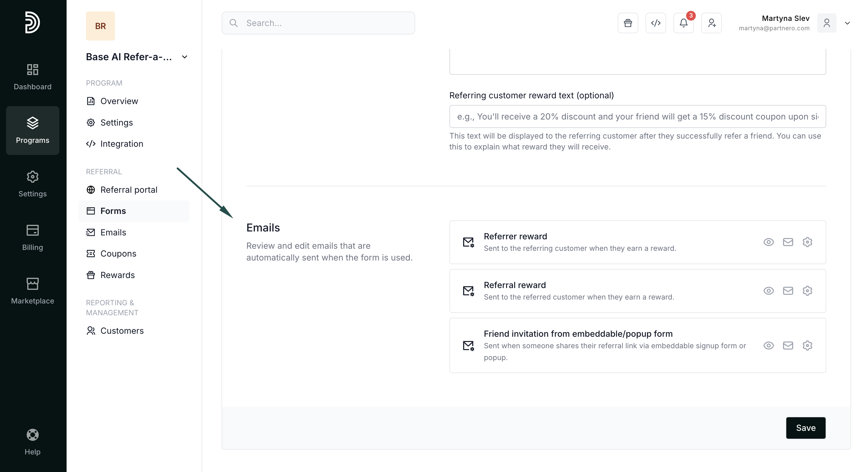868x472 pixels.
Task: Preview Referral reward email with eye icon
Action: [768, 291]
